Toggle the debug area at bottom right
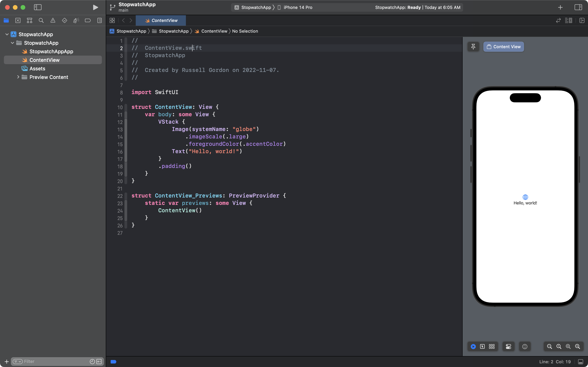Image resolution: width=588 pixels, height=367 pixels. coord(580,362)
